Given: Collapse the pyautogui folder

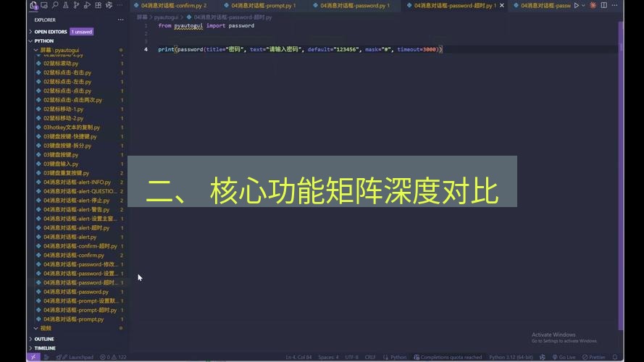Looking at the screenshot, I should tap(59, 50).
